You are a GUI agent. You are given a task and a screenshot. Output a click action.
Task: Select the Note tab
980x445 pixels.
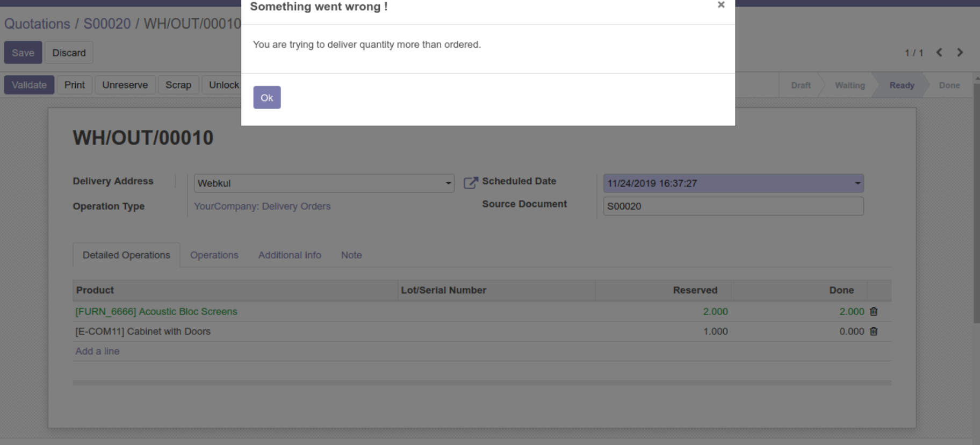(x=351, y=255)
